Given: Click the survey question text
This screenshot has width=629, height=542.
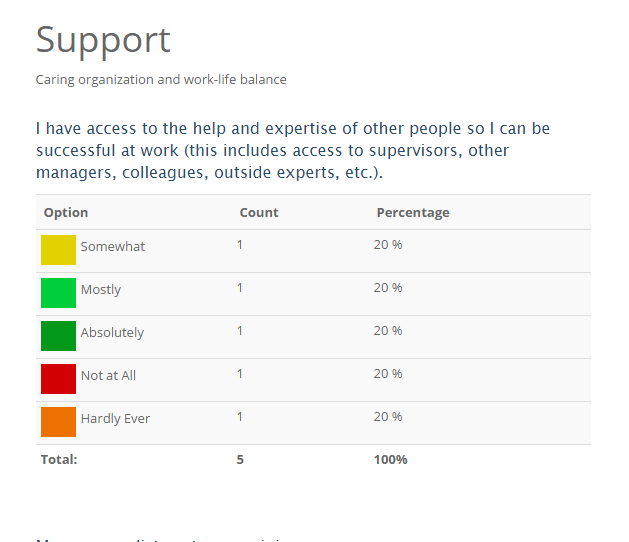Looking at the screenshot, I should (x=293, y=151).
